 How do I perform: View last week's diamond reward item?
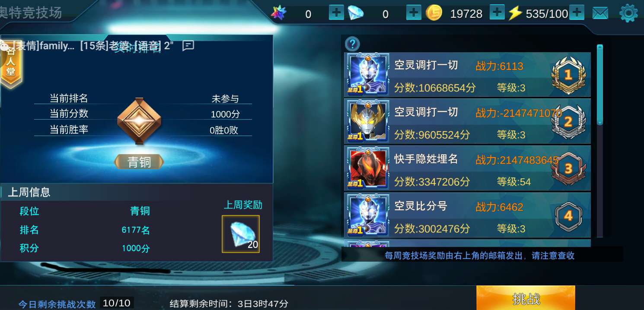pyautogui.click(x=241, y=234)
